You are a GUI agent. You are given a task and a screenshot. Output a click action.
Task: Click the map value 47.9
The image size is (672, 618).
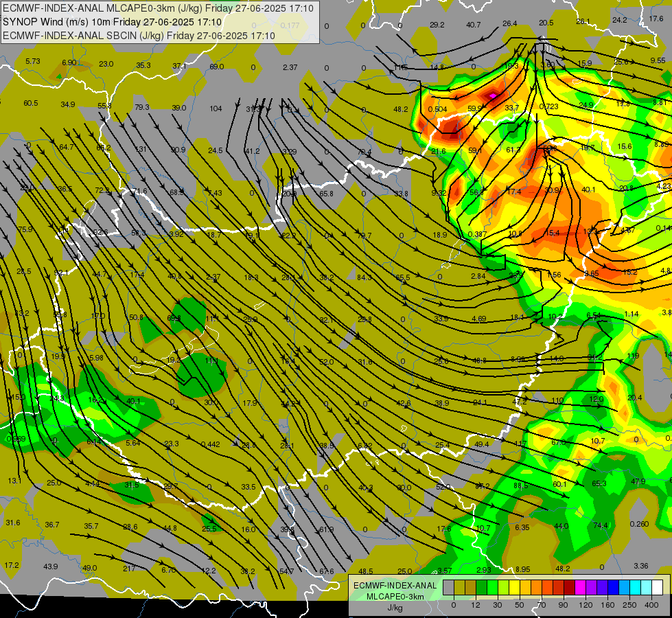[638, 481]
